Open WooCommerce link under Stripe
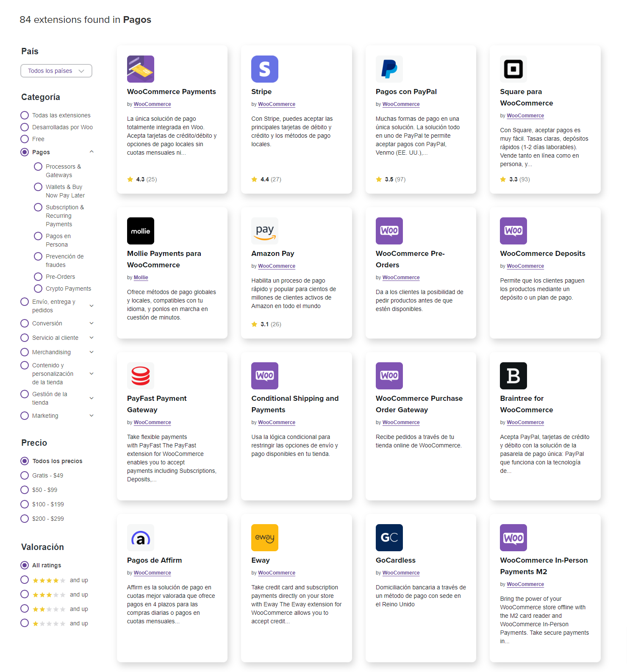Screen dimensions: 627x672 click(277, 104)
